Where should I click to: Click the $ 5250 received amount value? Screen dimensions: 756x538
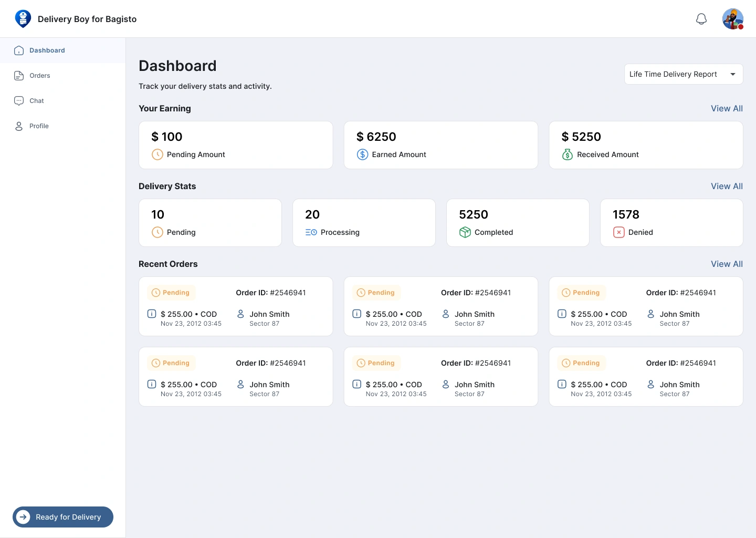581,137
